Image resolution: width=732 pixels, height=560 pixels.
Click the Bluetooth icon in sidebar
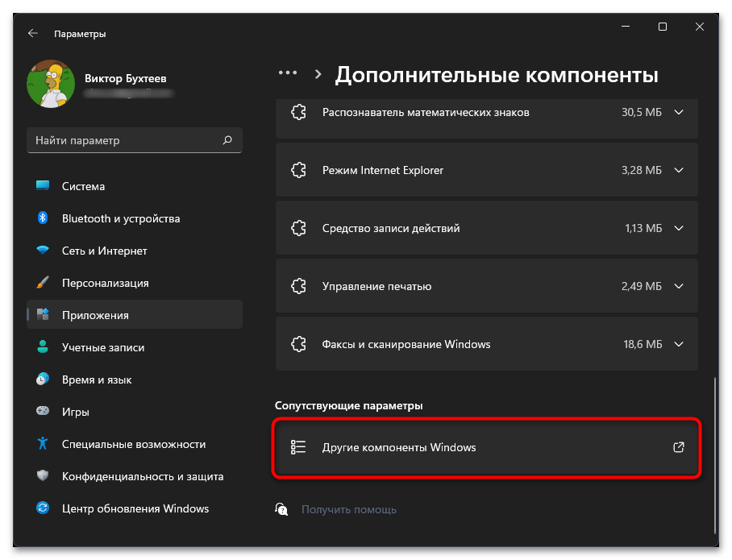pos(43,218)
